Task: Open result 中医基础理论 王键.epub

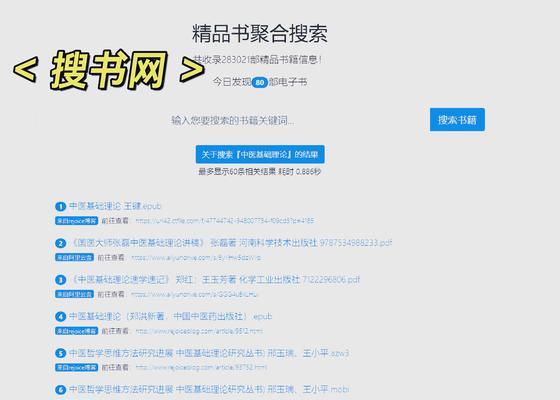Action: click(115, 206)
